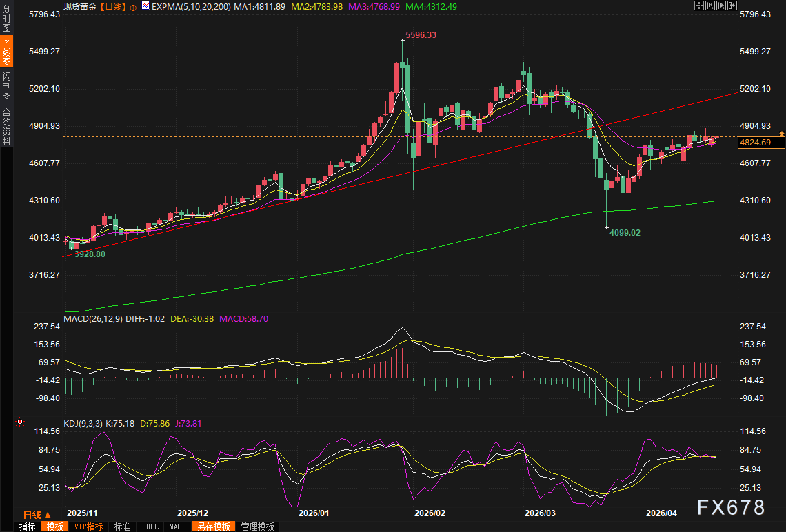Click the scroll-chart-right play axis icon
The height and width of the screenshot is (532, 786).
pyautogui.click(x=722, y=6)
